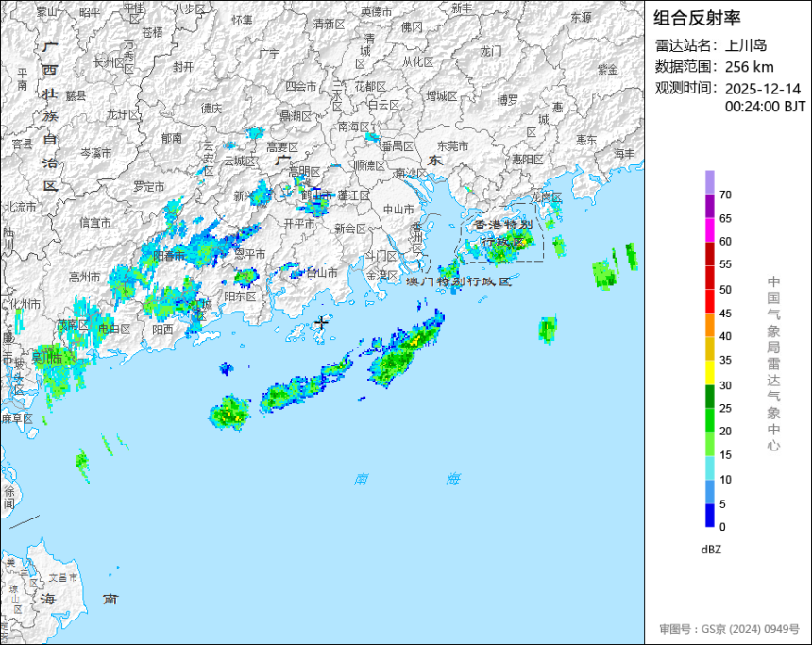812x645 pixels.
Task: Click the 罗定市 map label
Action: 149,186
